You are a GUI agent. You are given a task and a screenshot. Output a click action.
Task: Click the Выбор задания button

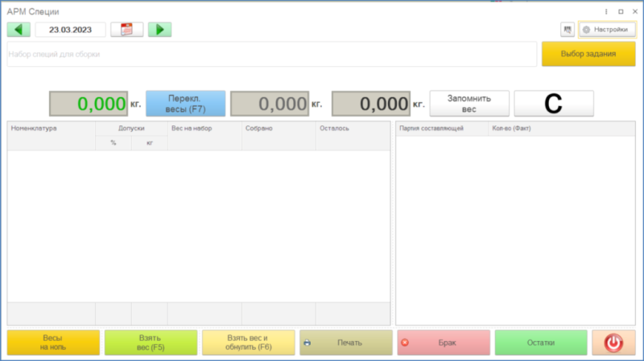click(588, 54)
